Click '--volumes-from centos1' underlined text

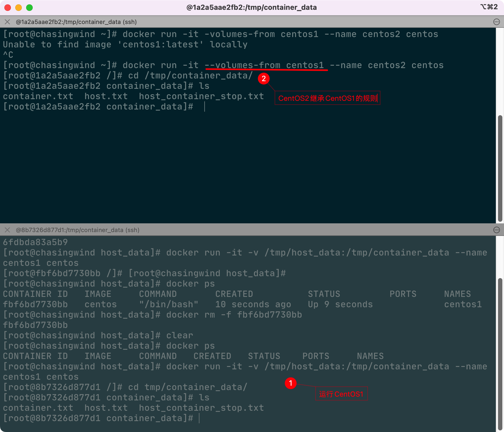264,65
